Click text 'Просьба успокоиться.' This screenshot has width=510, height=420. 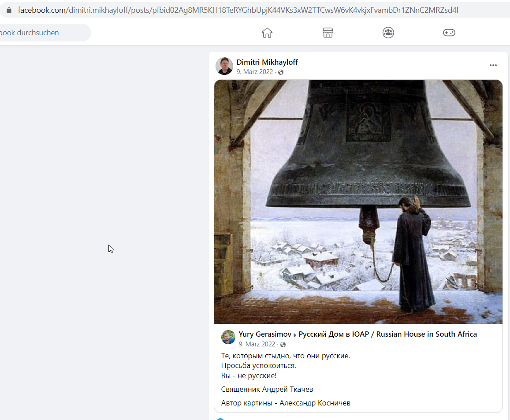pos(259,365)
